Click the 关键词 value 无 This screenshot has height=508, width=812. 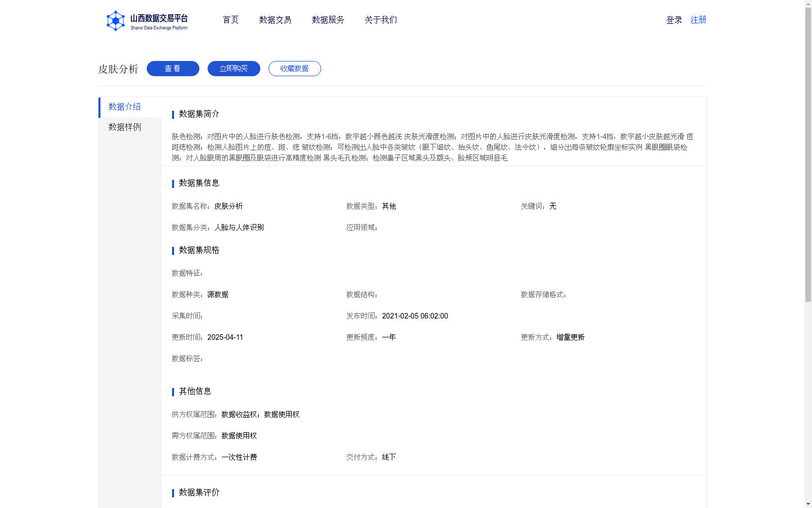(x=553, y=206)
